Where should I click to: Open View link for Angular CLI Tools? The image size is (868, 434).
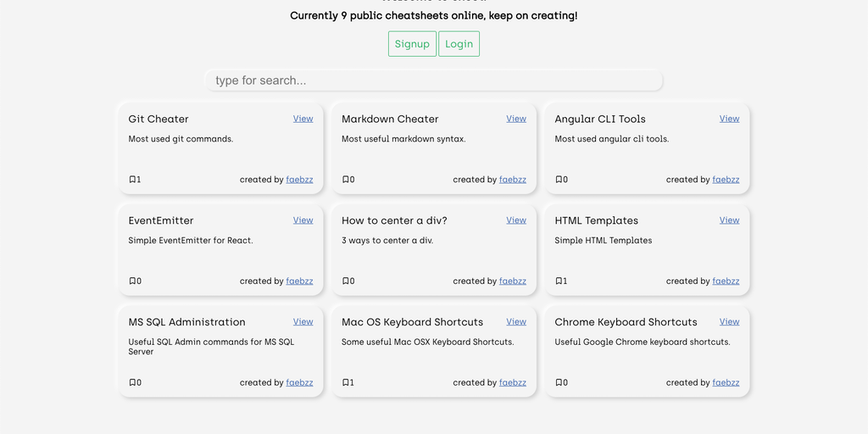tap(729, 119)
